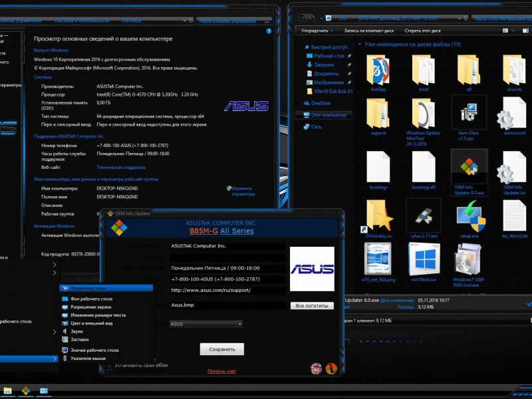Screen dimensions: 532x399
Task: Click the support URL input field
Action: point(227,291)
